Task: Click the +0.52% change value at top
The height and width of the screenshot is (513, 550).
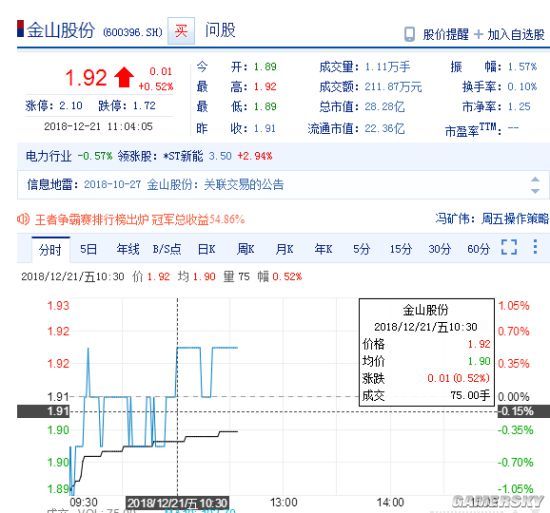Action: click(x=156, y=86)
